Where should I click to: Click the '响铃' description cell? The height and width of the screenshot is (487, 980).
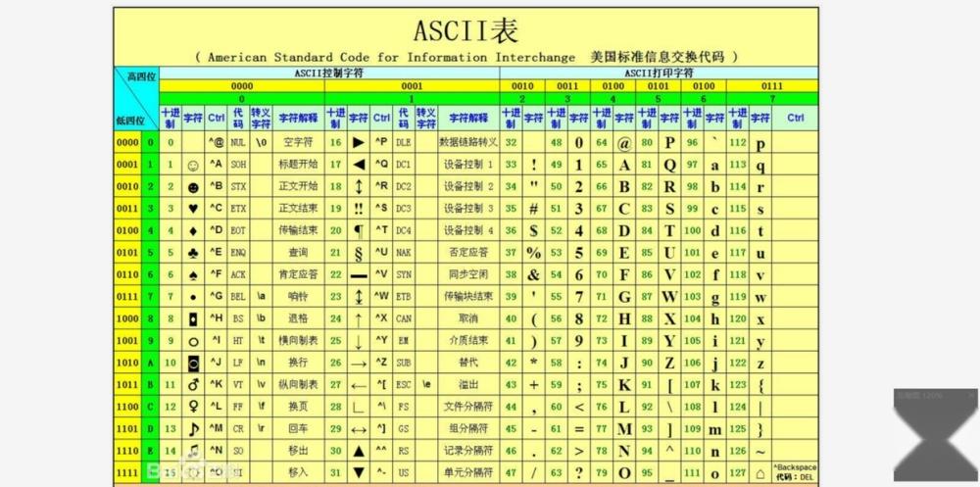point(298,297)
